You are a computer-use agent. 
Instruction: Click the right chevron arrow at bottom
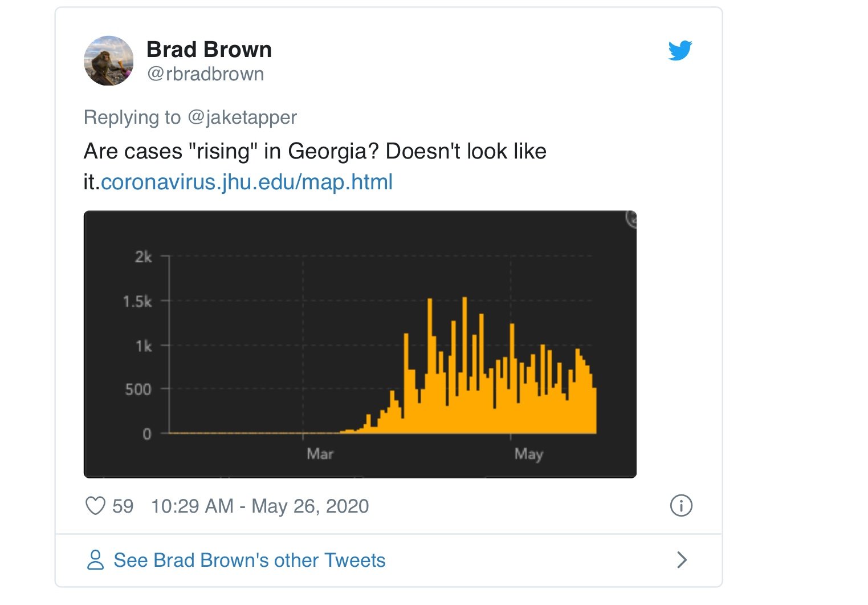(682, 560)
